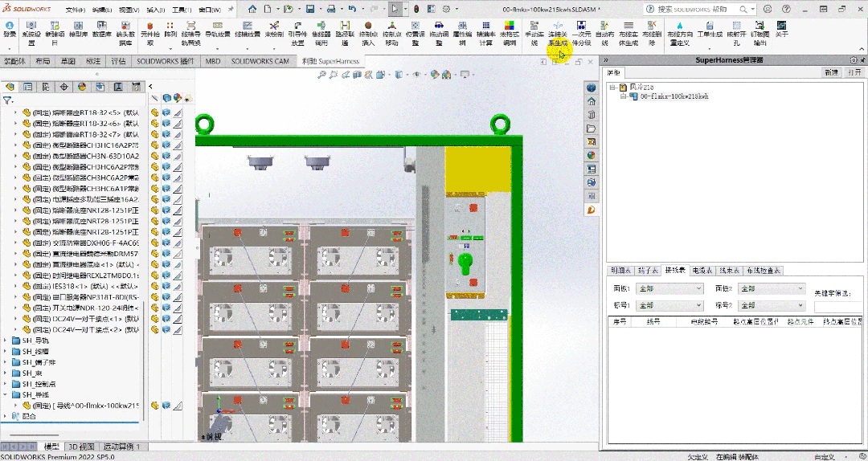Collapse the 风冷215 tree node
This screenshot has height=461, width=868.
[612, 88]
